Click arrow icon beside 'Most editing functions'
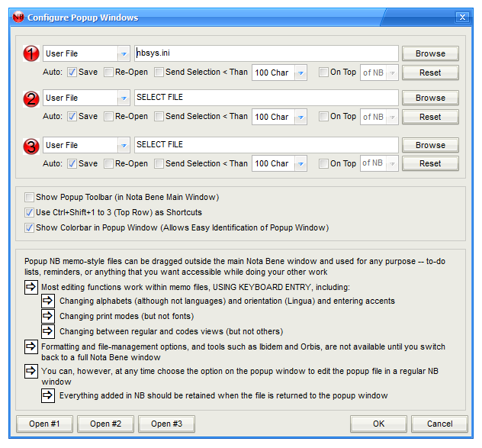The height and width of the screenshot is (448, 482). [x=31, y=287]
